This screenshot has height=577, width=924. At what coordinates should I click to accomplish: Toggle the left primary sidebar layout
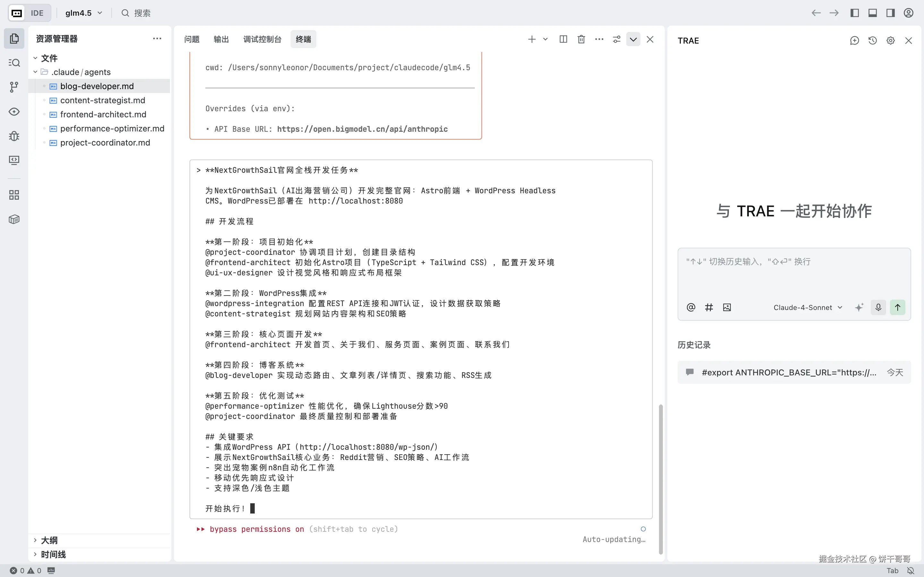point(854,13)
